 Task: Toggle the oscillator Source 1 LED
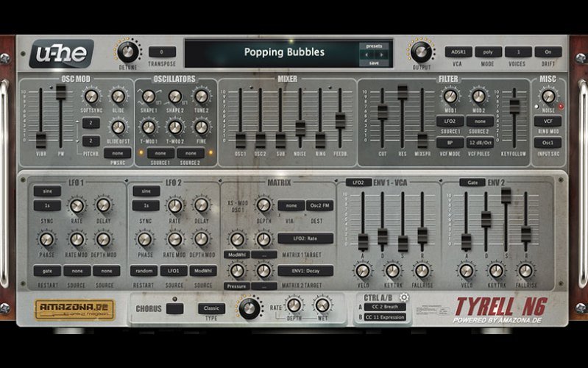click(141, 152)
